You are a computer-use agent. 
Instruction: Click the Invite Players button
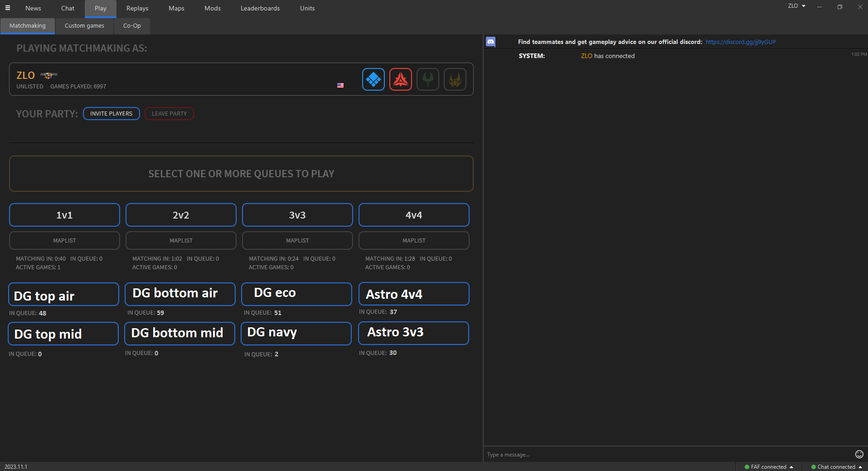(x=112, y=114)
